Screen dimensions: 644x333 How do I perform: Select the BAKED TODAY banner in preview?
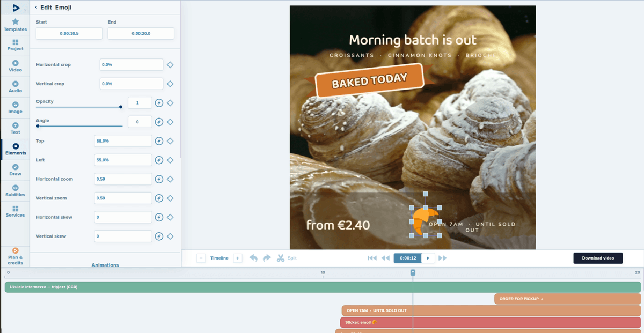(x=370, y=80)
